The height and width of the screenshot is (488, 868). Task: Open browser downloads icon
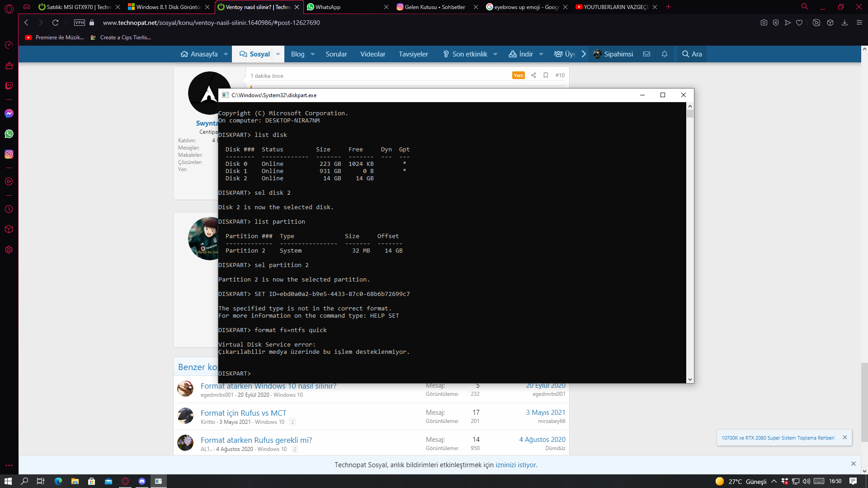[x=844, y=23]
